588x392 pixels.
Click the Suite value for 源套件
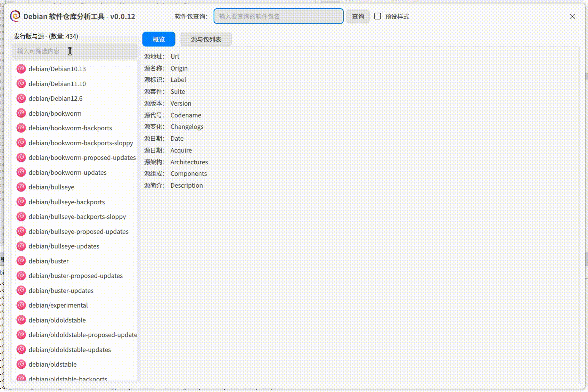(178, 91)
